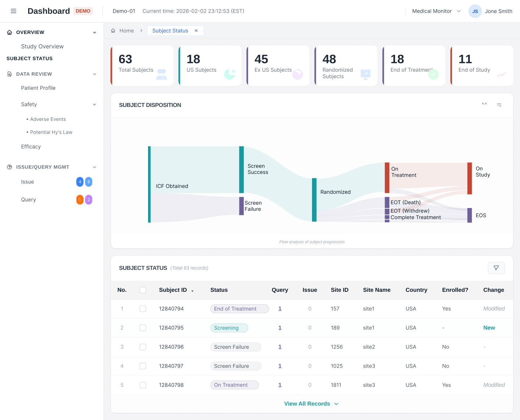Select the Data Review section icon

pos(9,74)
